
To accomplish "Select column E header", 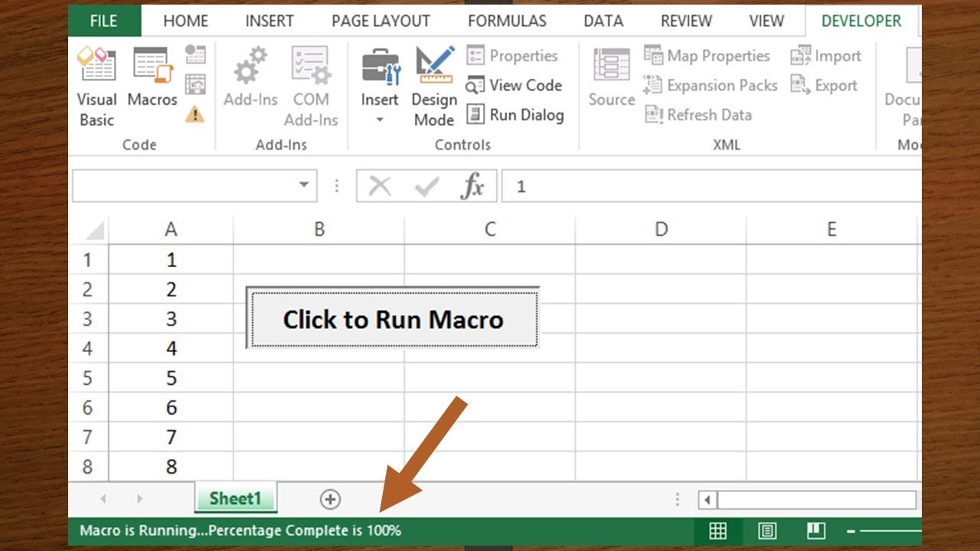I will tap(831, 229).
